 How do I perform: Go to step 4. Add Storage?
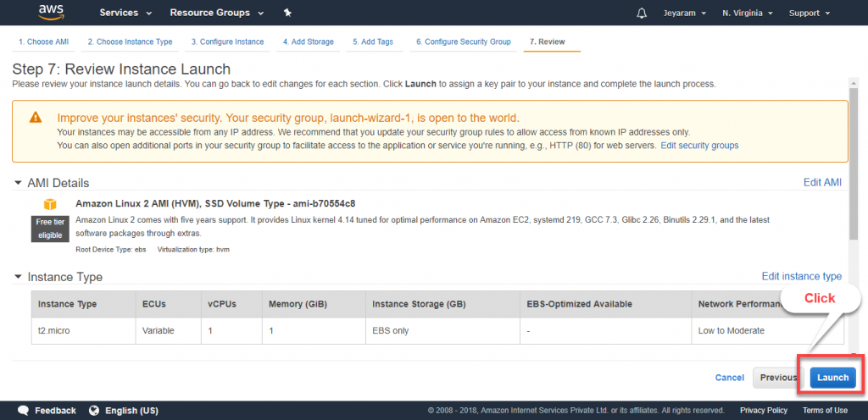309,42
